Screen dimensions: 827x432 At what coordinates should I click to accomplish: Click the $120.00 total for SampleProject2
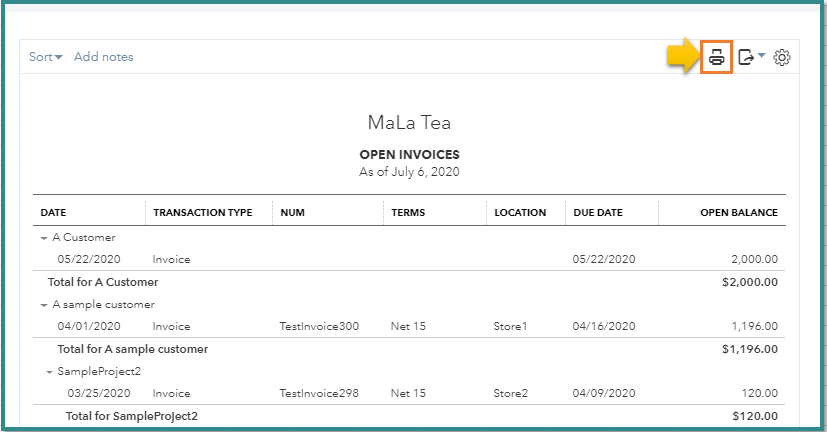[x=755, y=416]
